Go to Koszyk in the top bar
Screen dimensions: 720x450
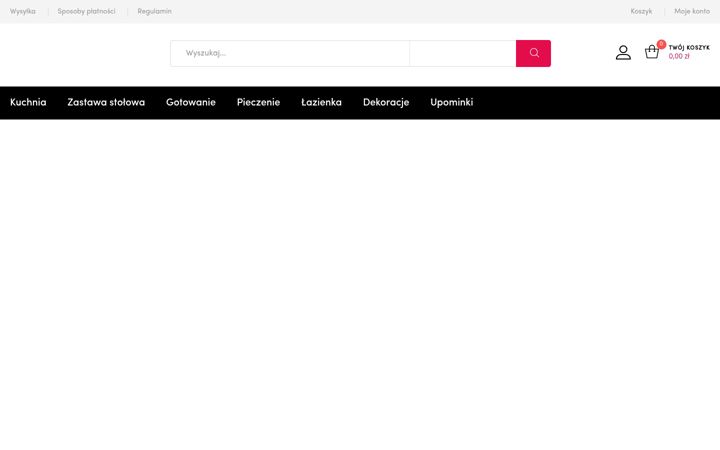(x=641, y=11)
